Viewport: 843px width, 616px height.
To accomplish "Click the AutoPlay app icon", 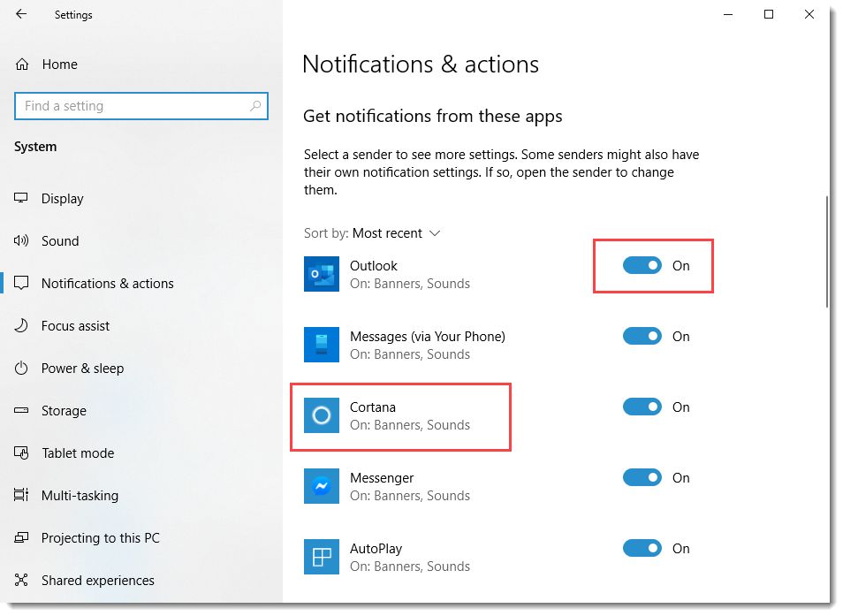I will [x=321, y=557].
